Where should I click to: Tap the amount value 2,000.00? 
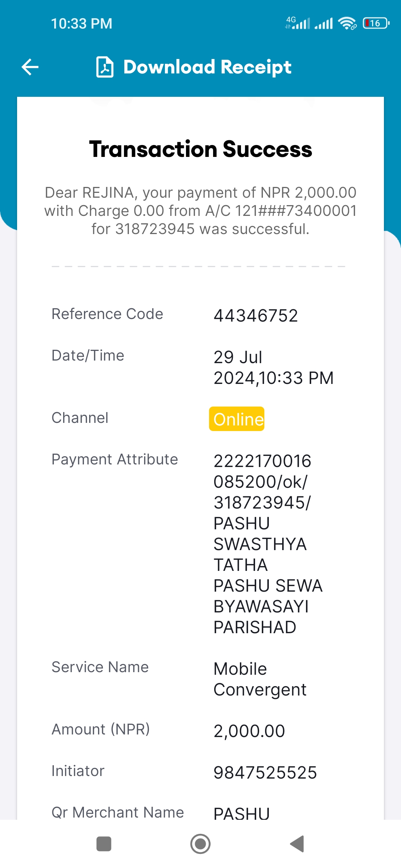point(250,731)
